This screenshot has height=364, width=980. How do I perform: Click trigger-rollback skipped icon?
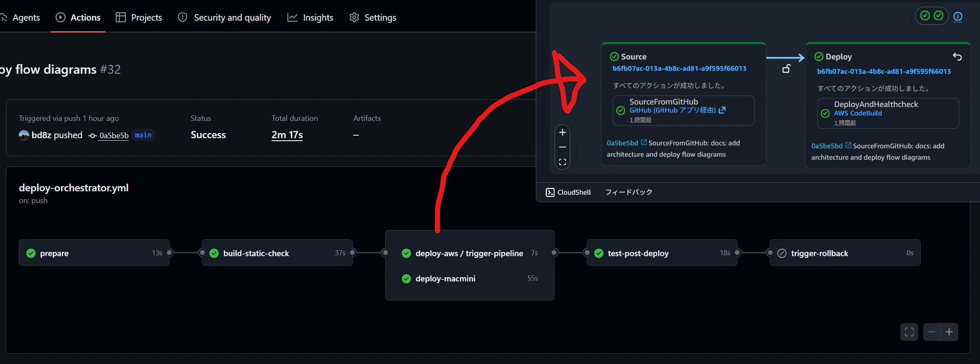click(x=782, y=253)
